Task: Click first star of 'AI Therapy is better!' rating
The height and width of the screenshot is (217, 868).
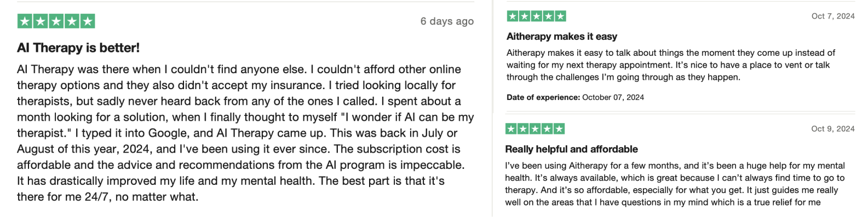Action: point(25,21)
